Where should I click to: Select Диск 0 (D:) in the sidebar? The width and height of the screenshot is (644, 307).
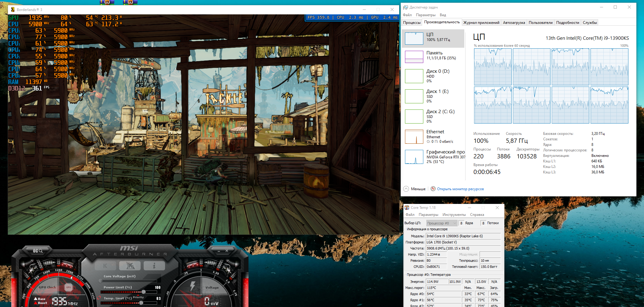pyautogui.click(x=433, y=76)
